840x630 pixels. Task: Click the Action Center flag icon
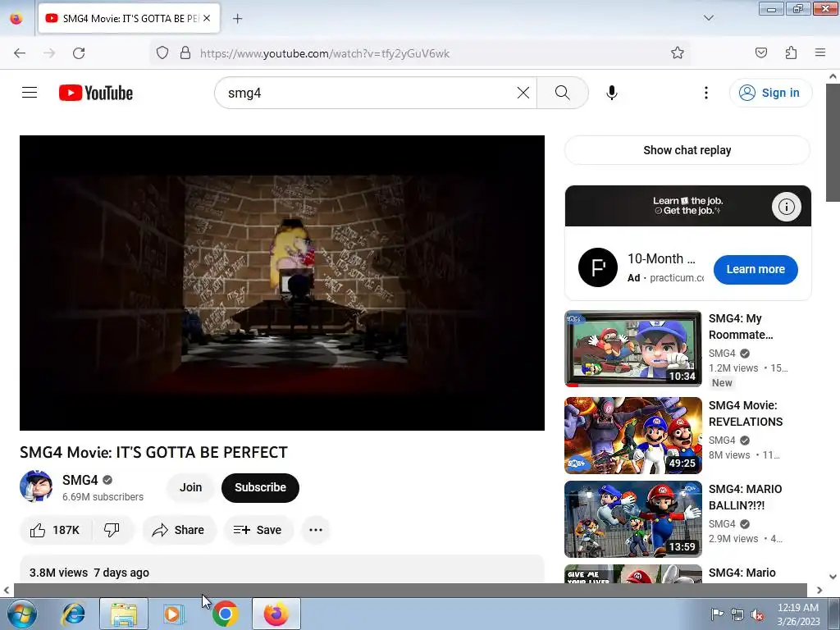pyautogui.click(x=716, y=614)
